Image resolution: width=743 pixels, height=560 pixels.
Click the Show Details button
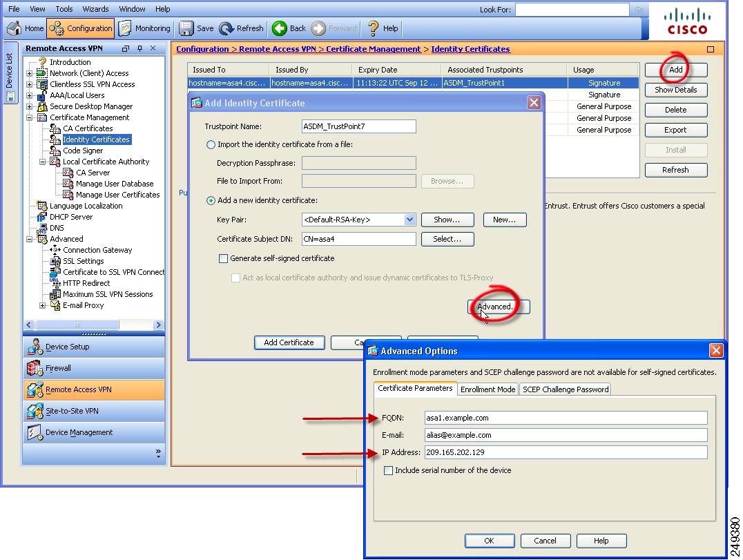(676, 90)
